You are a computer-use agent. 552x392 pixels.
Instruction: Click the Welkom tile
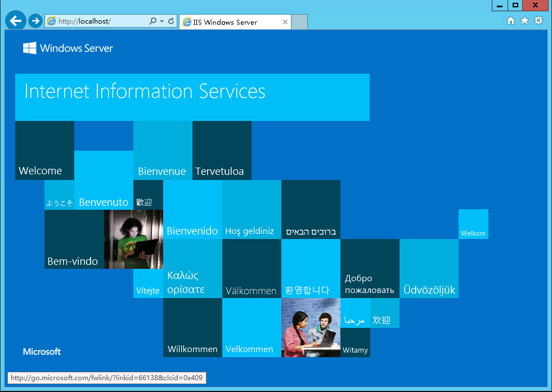click(473, 224)
